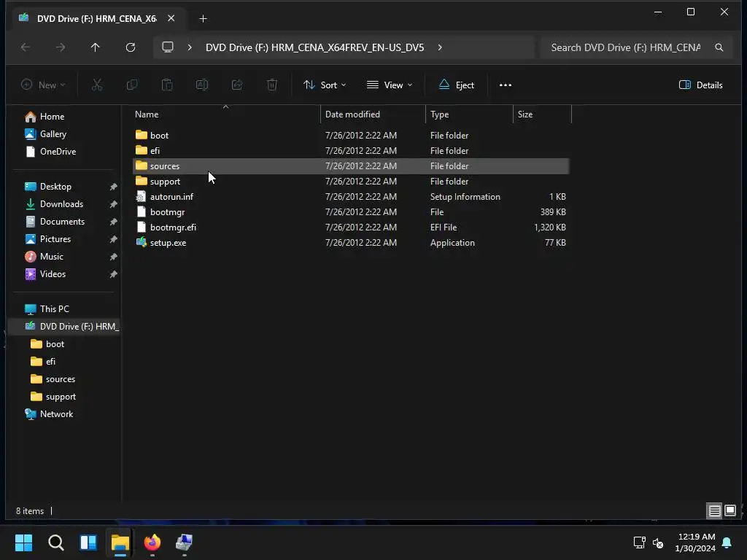
Task: Click DVD Drive breadcrumb in address bar
Action: 314,47
